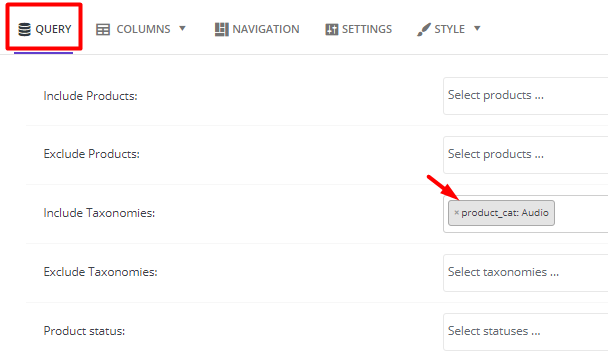Click empty area in Include Taxonomies field
This screenshot has width=608, height=361.
tap(582, 214)
